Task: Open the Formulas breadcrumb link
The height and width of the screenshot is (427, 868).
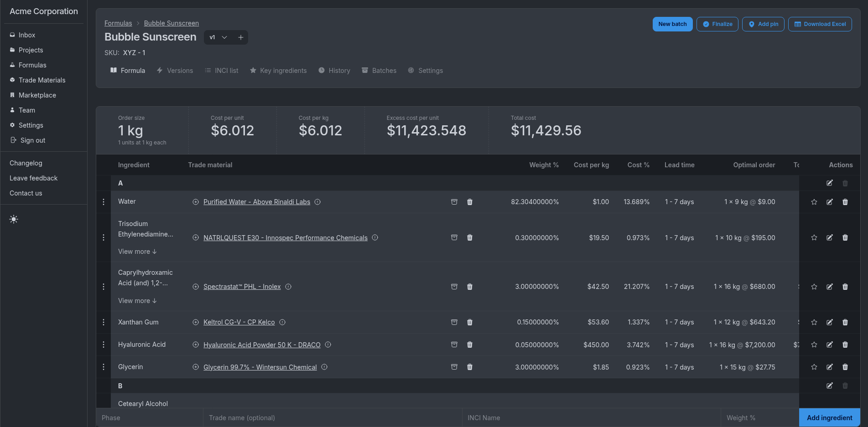Action: pos(118,23)
